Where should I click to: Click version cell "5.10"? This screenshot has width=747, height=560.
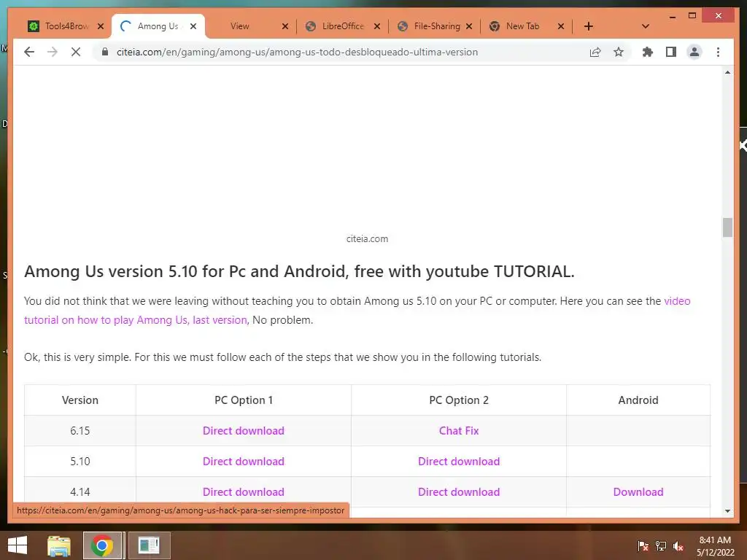[80, 462]
